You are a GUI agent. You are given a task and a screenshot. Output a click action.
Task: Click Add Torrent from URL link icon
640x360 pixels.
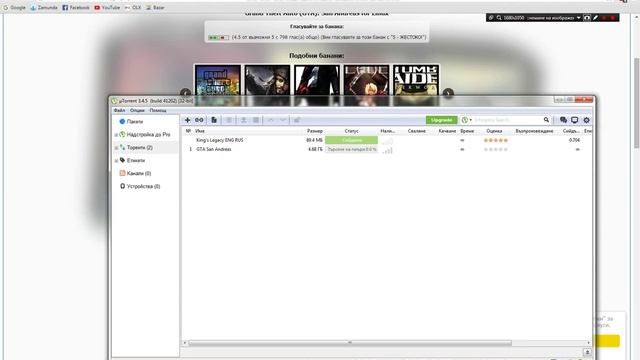point(199,120)
